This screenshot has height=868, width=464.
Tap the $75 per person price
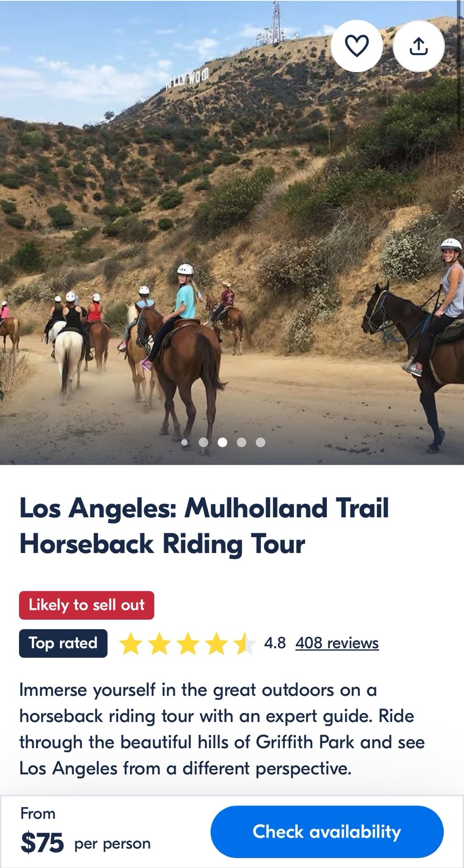point(85,843)
